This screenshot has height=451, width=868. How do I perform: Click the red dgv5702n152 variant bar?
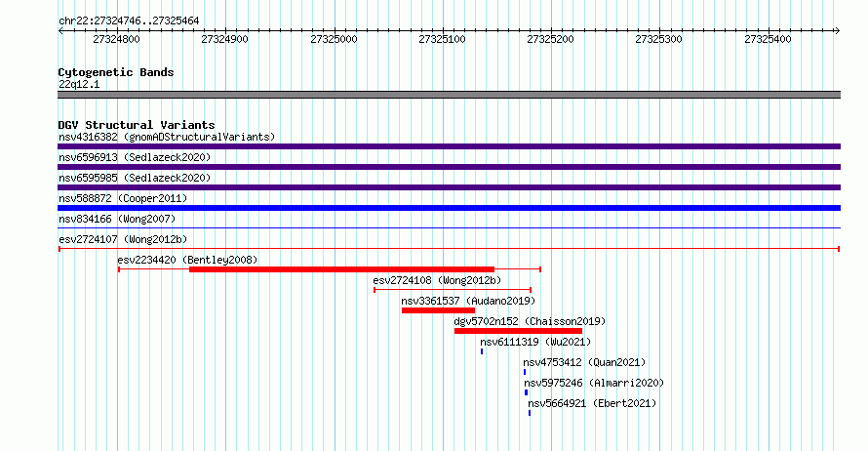[518, 331]
